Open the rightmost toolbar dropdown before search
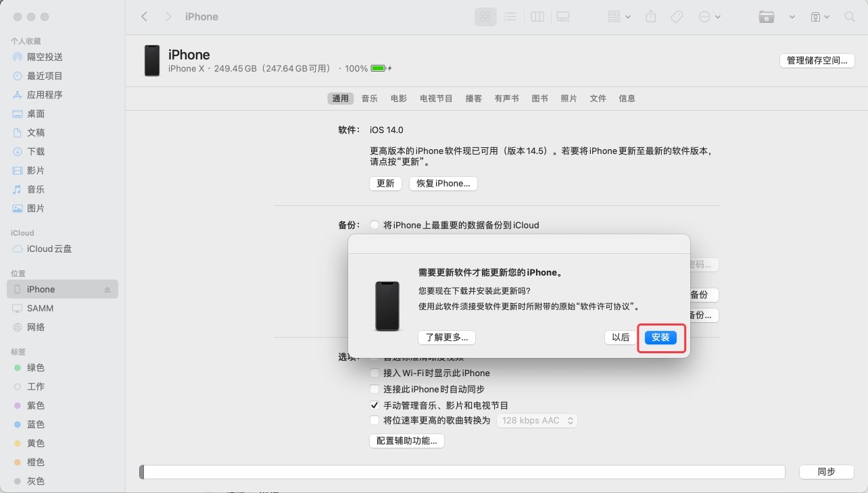Viewport: 868px width, 493px height. [819, 17]
